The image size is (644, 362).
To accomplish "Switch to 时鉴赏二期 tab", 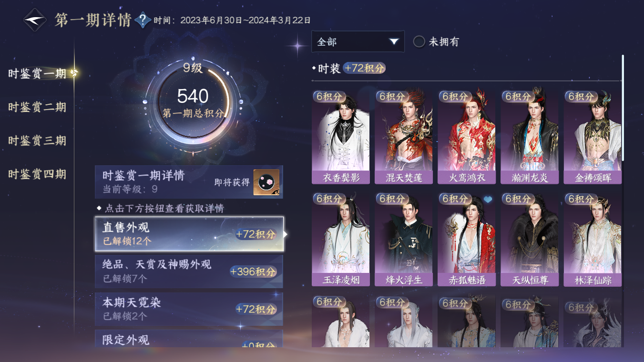I will [x=37, y=107].
